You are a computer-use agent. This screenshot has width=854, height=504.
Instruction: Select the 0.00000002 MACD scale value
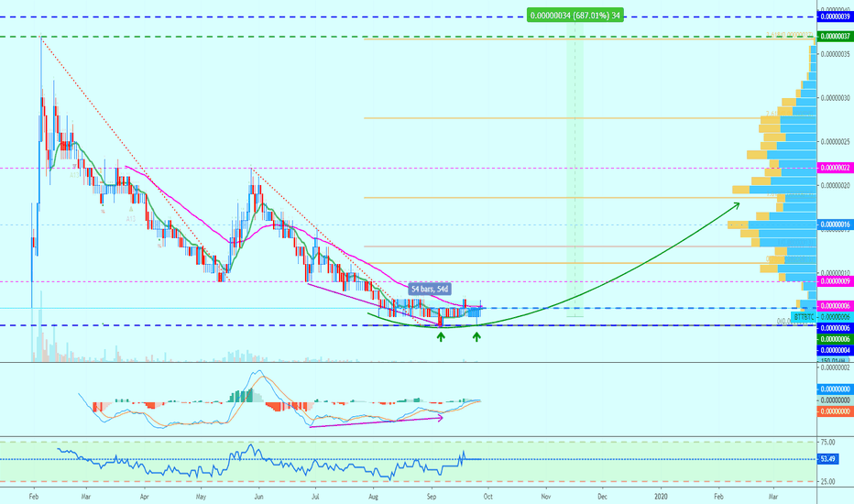coord(835,368)
